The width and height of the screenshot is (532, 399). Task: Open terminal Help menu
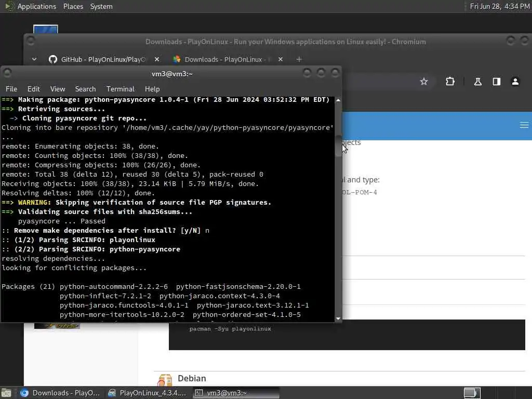[x=152, y=89]
